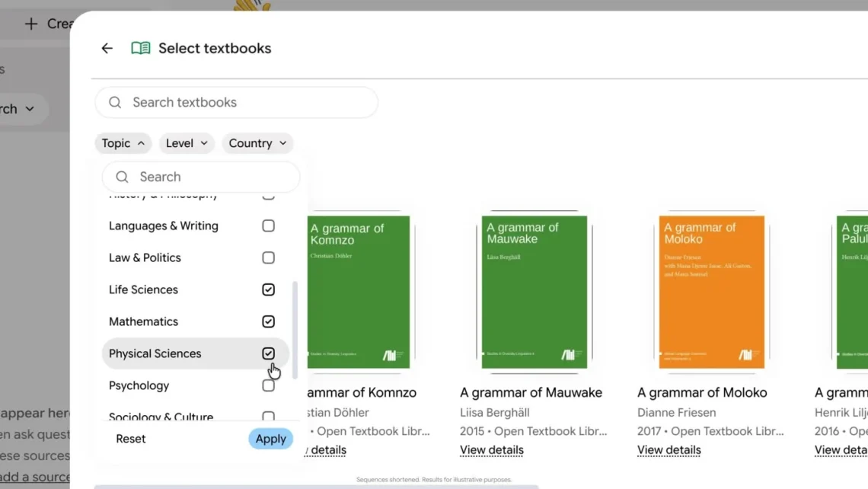Focus the Topic search field
The height and width of the screenshot is (489, 868).
(x=201, y=177)
